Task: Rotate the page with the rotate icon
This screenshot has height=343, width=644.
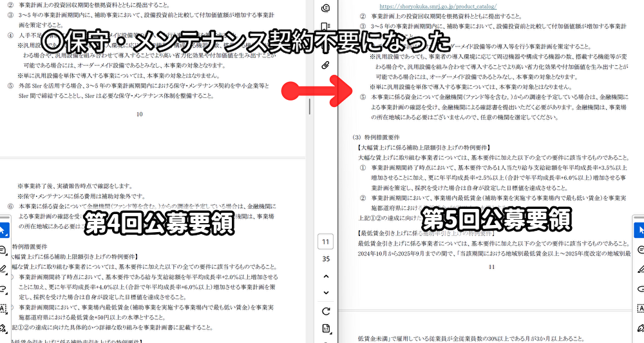Action: click(326, 311)
